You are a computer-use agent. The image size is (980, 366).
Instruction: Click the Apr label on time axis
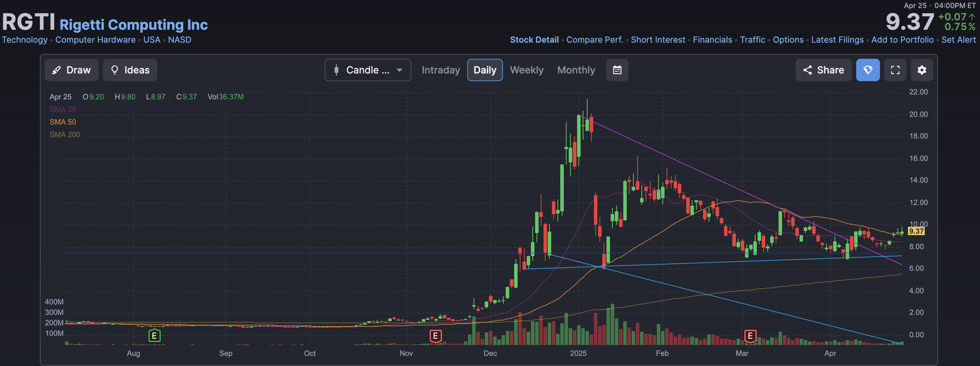tap(830, 353)
